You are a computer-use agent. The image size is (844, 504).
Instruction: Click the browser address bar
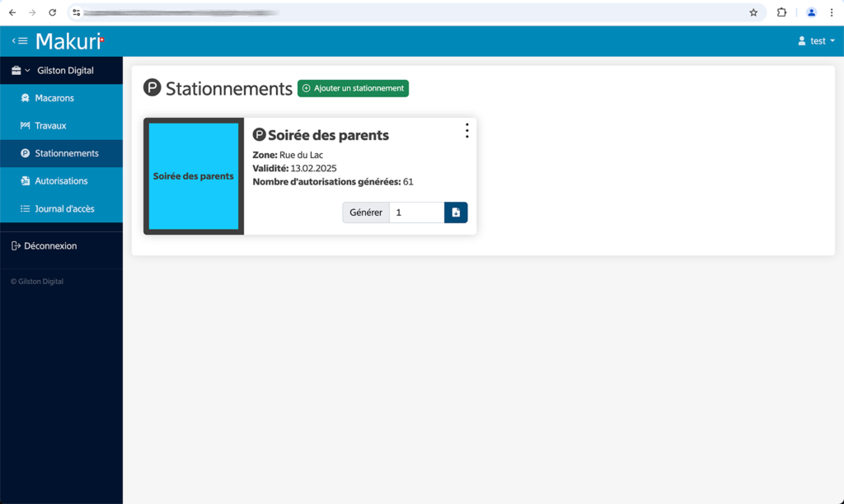[412, 12]
